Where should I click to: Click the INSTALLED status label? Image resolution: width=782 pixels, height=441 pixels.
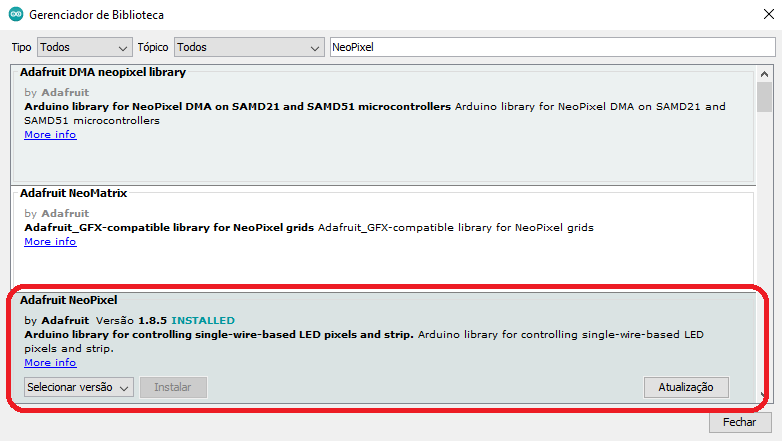[x=203, y=320]
